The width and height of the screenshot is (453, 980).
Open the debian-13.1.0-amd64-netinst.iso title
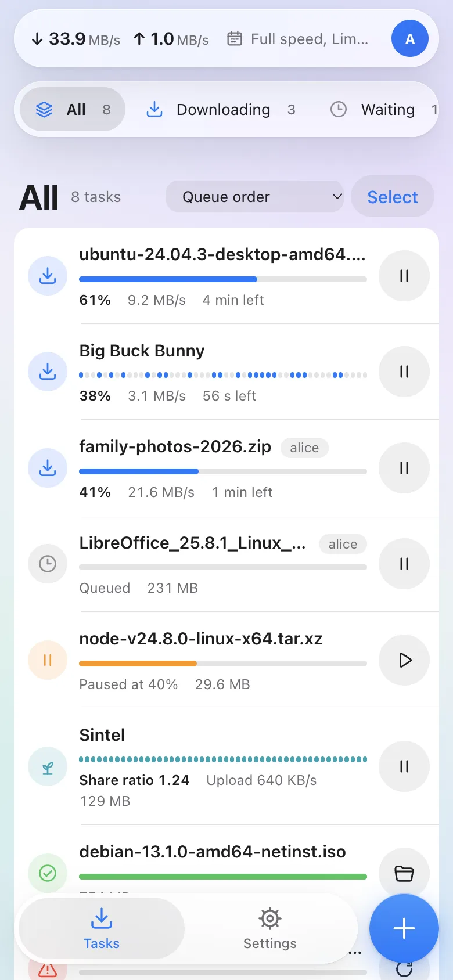coord(213,852)
